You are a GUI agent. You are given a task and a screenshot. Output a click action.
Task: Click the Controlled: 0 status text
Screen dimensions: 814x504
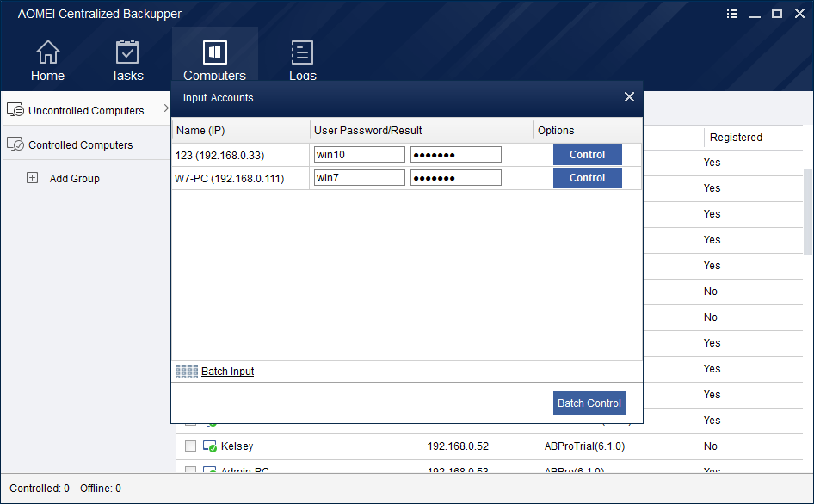(40, 488)
